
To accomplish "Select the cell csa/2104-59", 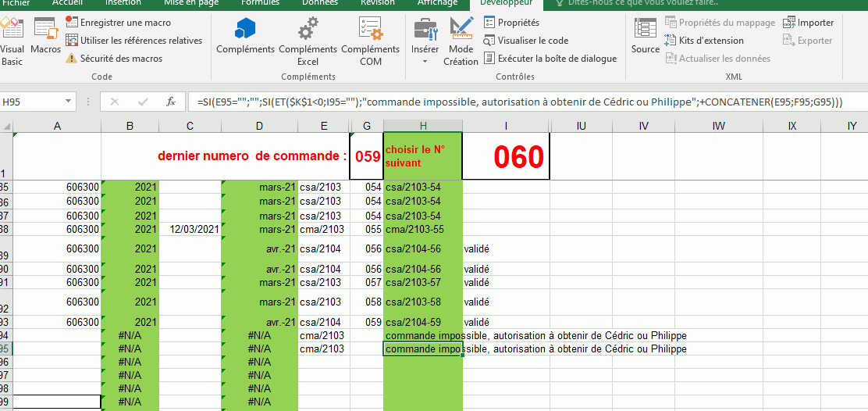I will [423, 323].
